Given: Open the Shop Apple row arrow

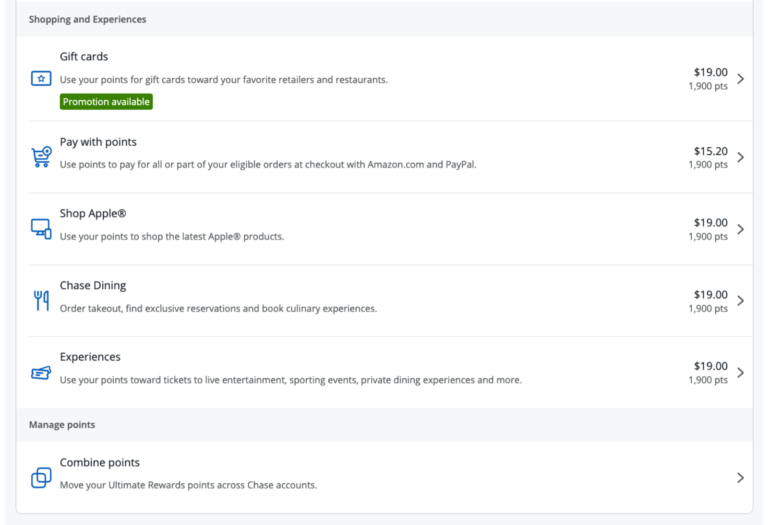Looking at the screenshot, I should tap(741, 229).
